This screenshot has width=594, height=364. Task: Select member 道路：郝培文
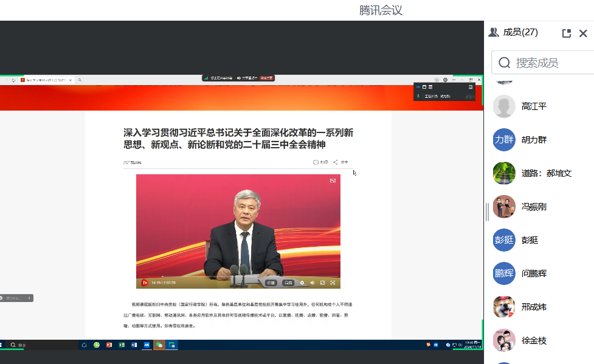546,173
